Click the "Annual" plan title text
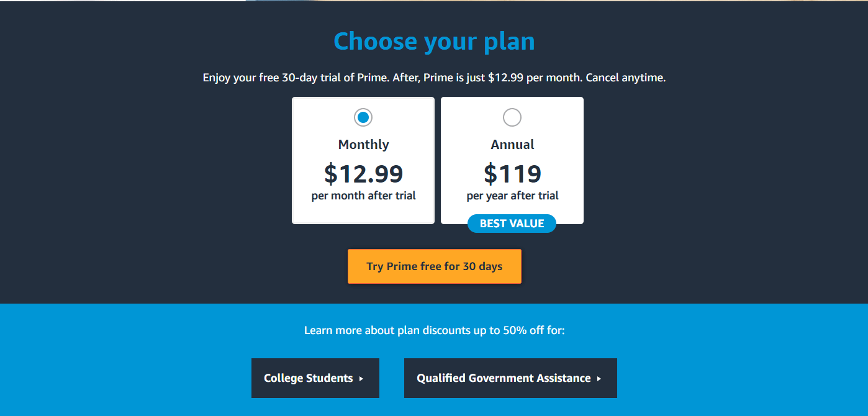This screenshot has height=416, width=868. click(512, 145)
